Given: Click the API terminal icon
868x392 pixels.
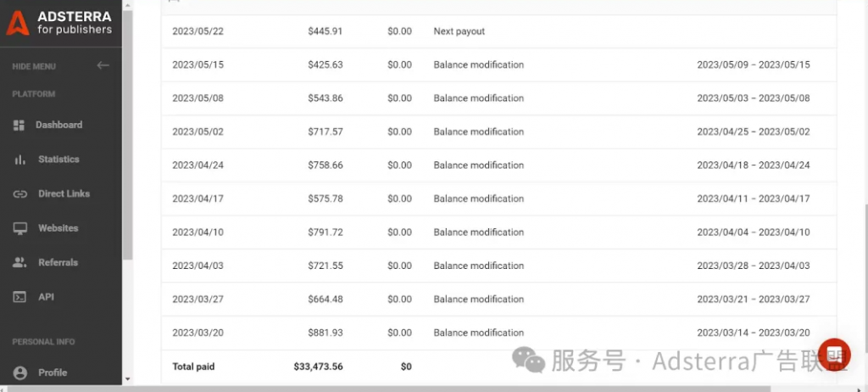Looking at the screenshot, I should [x=20, y=297].
